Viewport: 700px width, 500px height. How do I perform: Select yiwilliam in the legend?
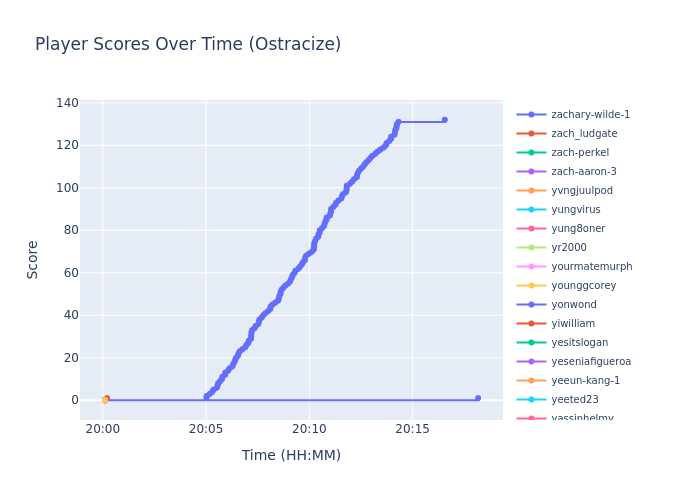click(x=573, y=324)
